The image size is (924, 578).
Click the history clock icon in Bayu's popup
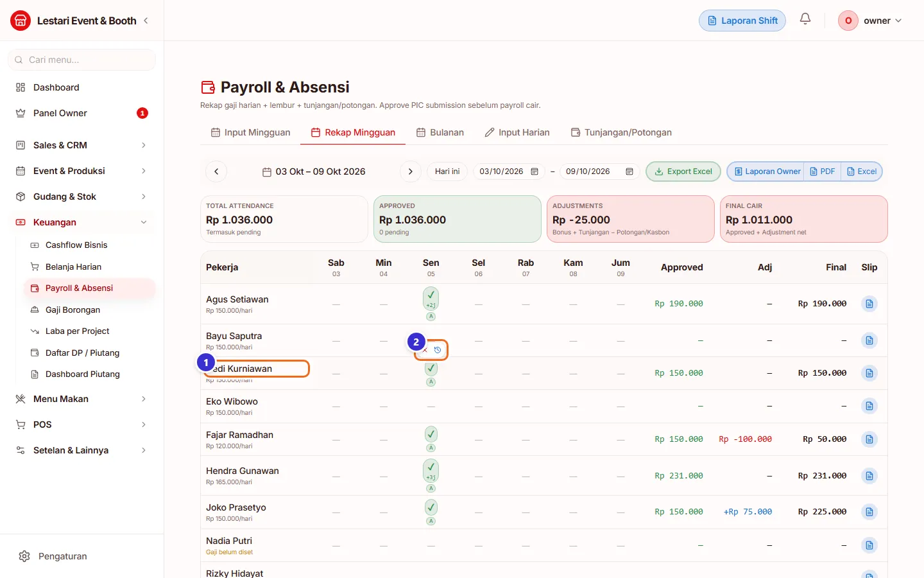438,350
